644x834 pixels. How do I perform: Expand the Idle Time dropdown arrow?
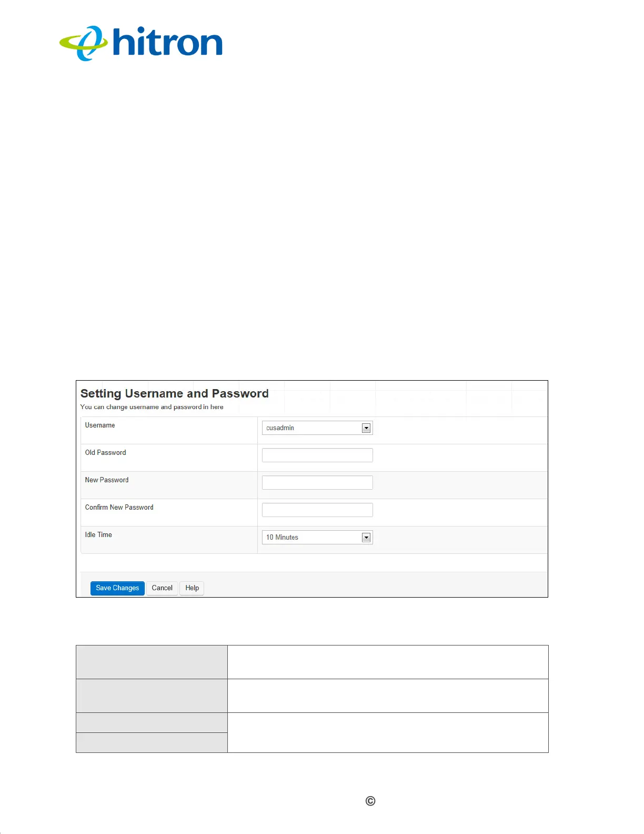(366, 538)
